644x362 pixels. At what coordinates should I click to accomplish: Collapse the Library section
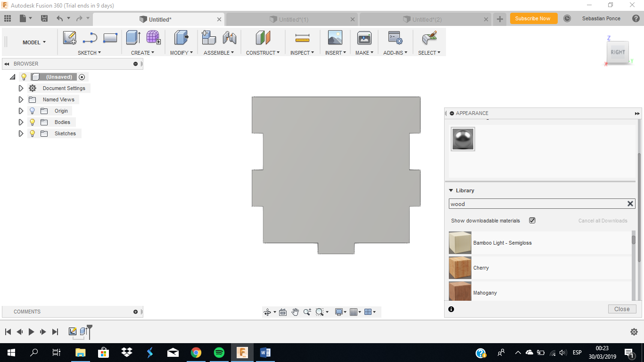pyautogui.click(x=451, y=190)
